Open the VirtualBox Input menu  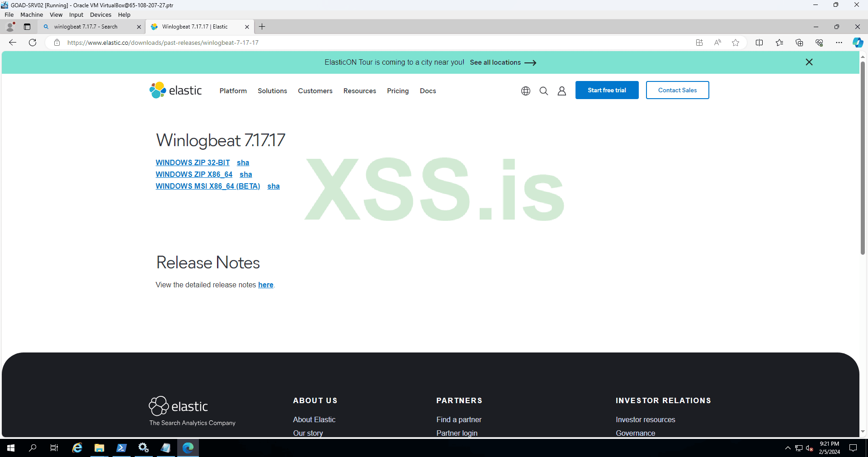76,14
